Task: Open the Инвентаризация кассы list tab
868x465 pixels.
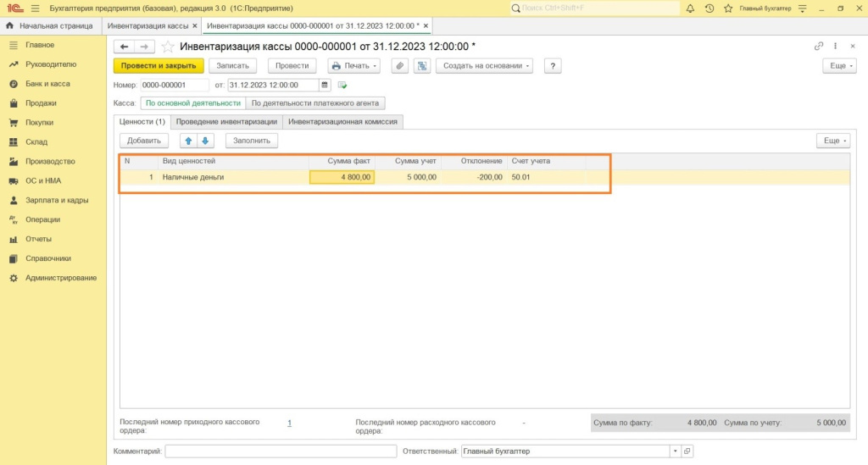Action: point(147,26)
